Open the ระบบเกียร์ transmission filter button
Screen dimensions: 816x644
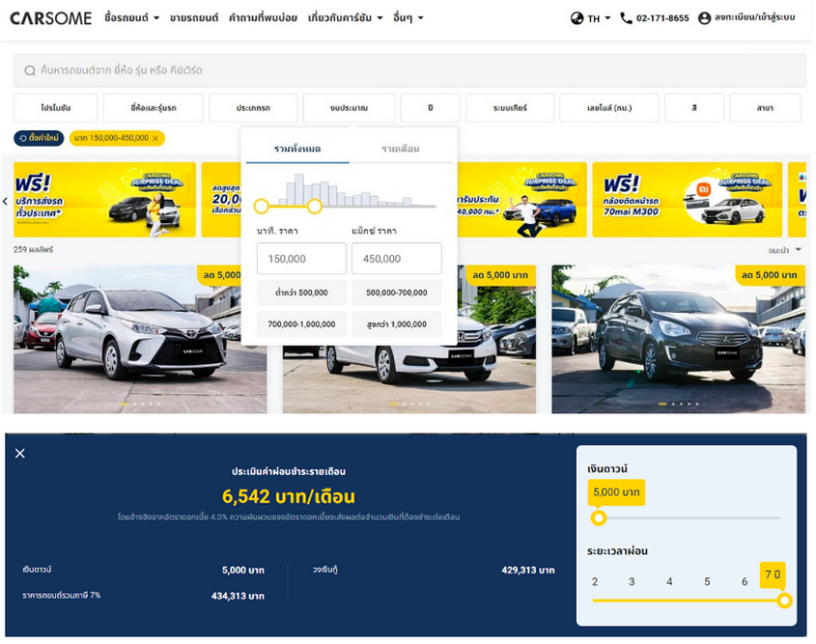(x=509, y=108)
